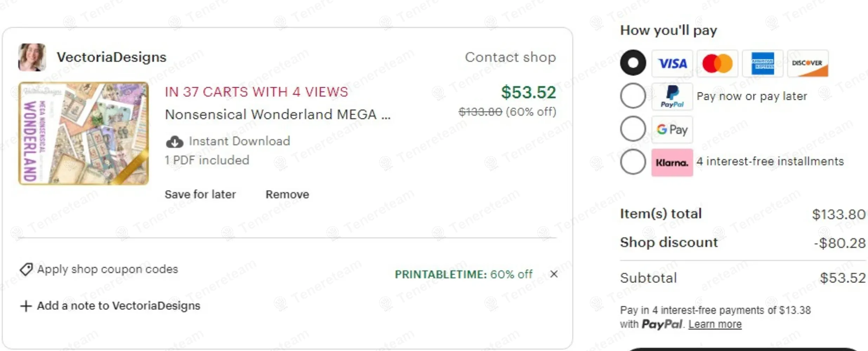This screenshot has width=868, height=351.
Task: Select the Google Pay radio button
Action: tap(633, 129)
